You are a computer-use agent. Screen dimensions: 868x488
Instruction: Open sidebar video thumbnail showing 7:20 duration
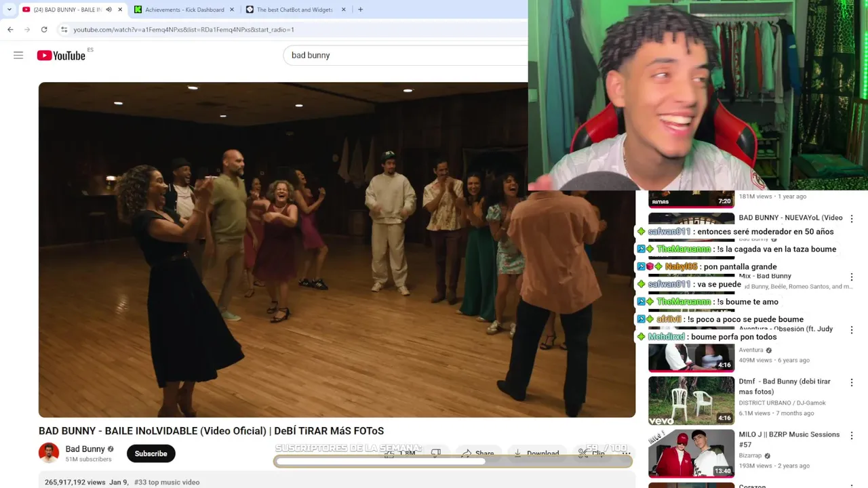pyautogui.click(x=691, y=199)
